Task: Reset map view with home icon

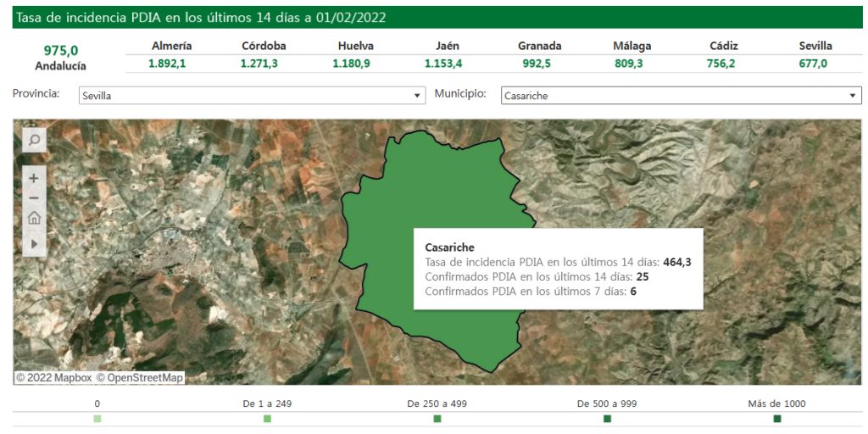Action: pos(34,218)
